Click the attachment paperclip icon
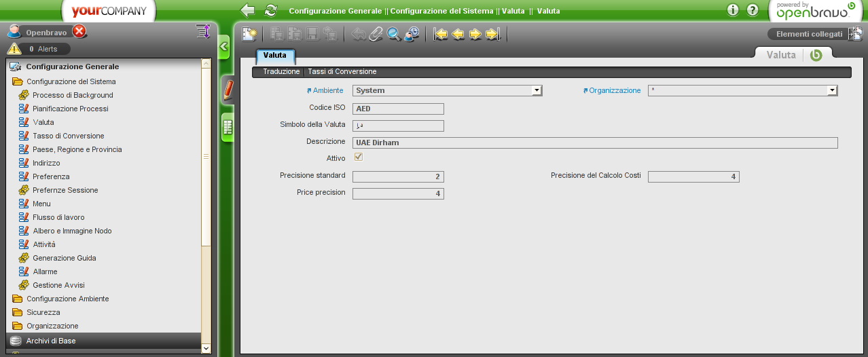868x357 pixels. coord(376,34)
